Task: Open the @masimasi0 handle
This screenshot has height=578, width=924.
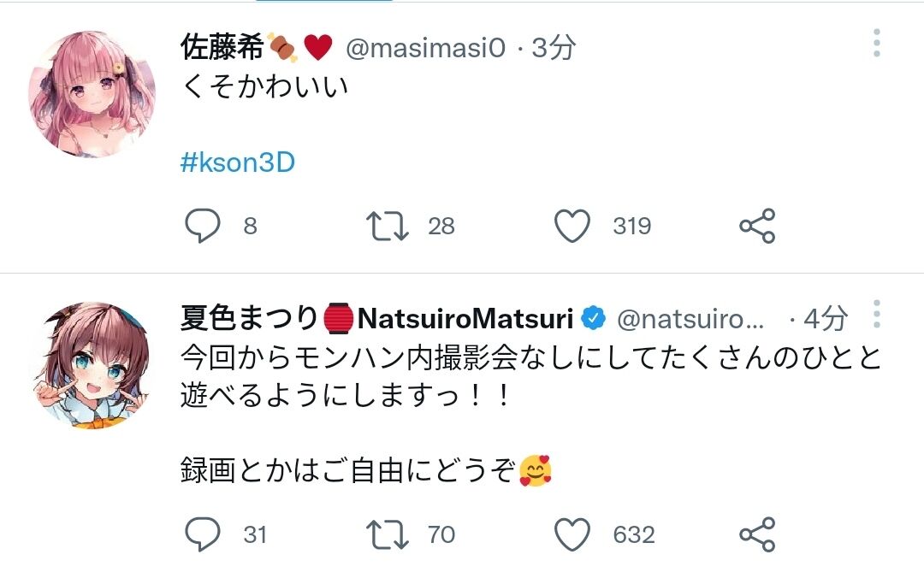Action: (x=425, y=49)
